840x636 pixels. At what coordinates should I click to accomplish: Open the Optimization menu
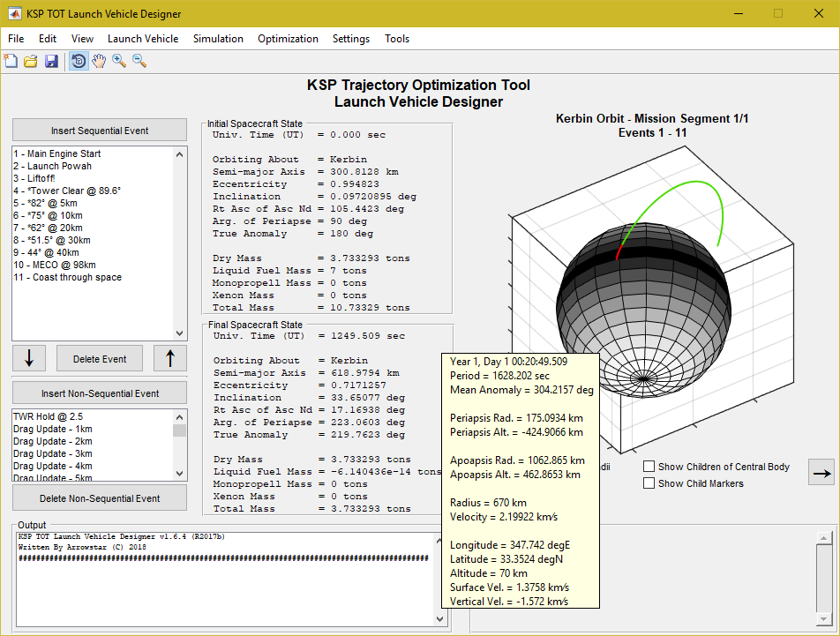[289, 39]
